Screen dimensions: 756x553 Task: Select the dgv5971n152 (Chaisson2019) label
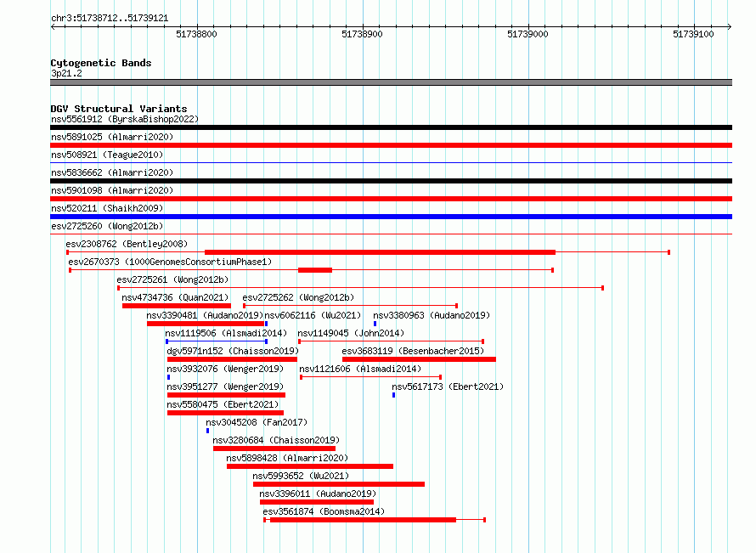coord(233,351)
